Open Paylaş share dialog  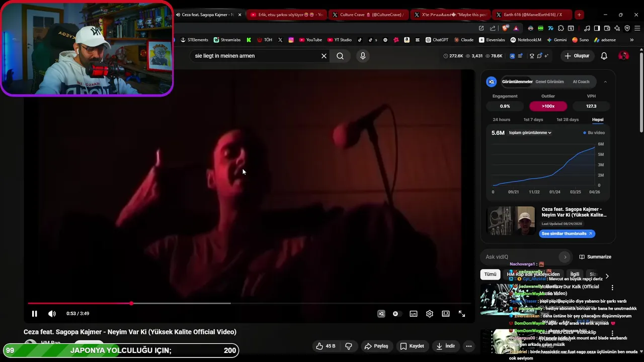tap(376, 346)
